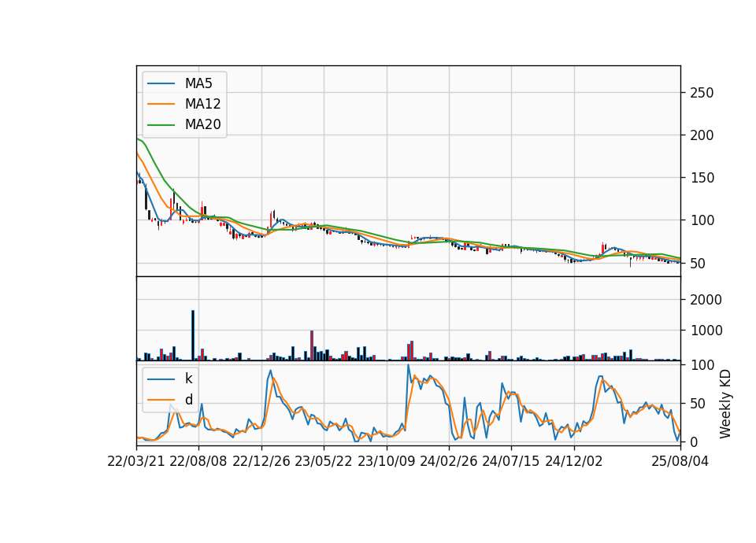Click the orange d legend line sample

click(x=161, y=400)
